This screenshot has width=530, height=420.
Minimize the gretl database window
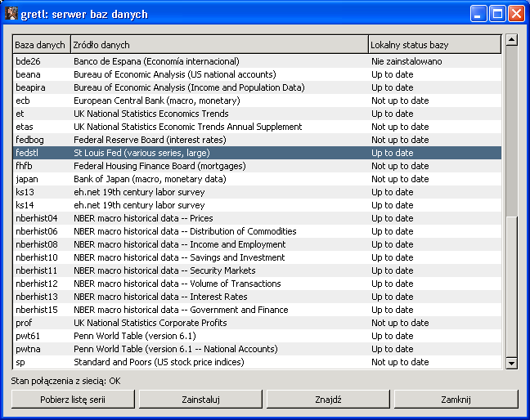tap(478, 14)
